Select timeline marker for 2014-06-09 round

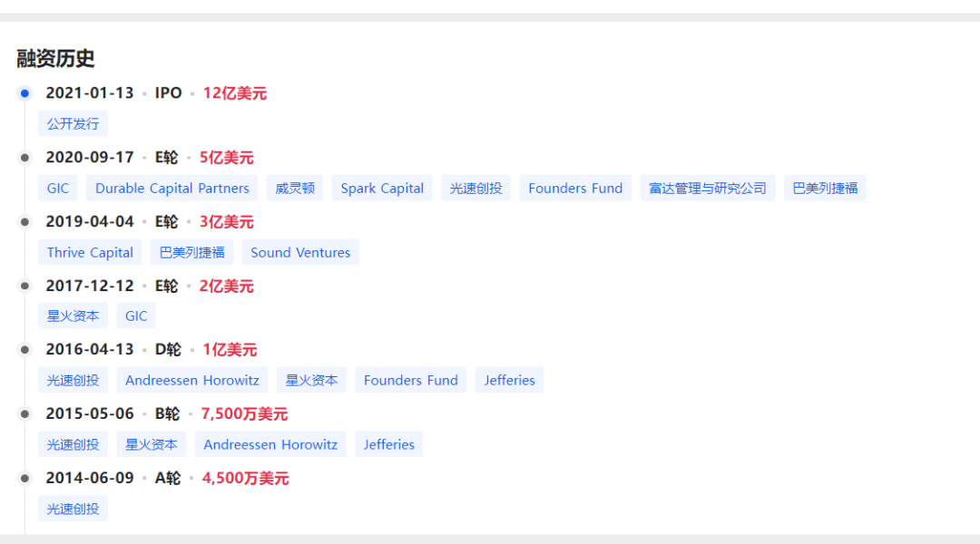point(25,479)
